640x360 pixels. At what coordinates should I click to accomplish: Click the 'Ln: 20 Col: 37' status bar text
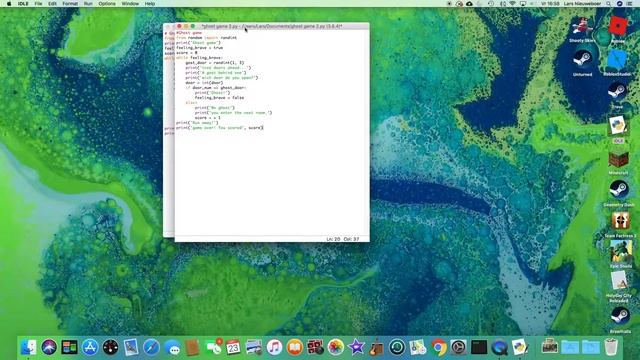pos(342,239)
